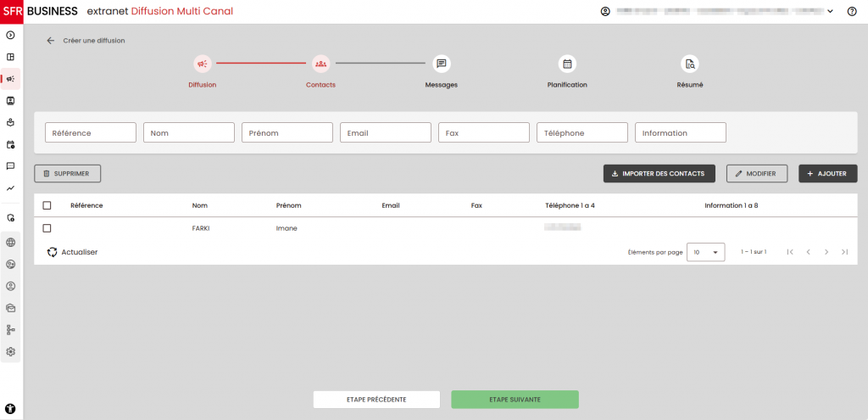The width and height of the screenshot is (868, 420).
Task: Click the back arrow beside Créer une diffusion
Action: [x=51, y=41]
